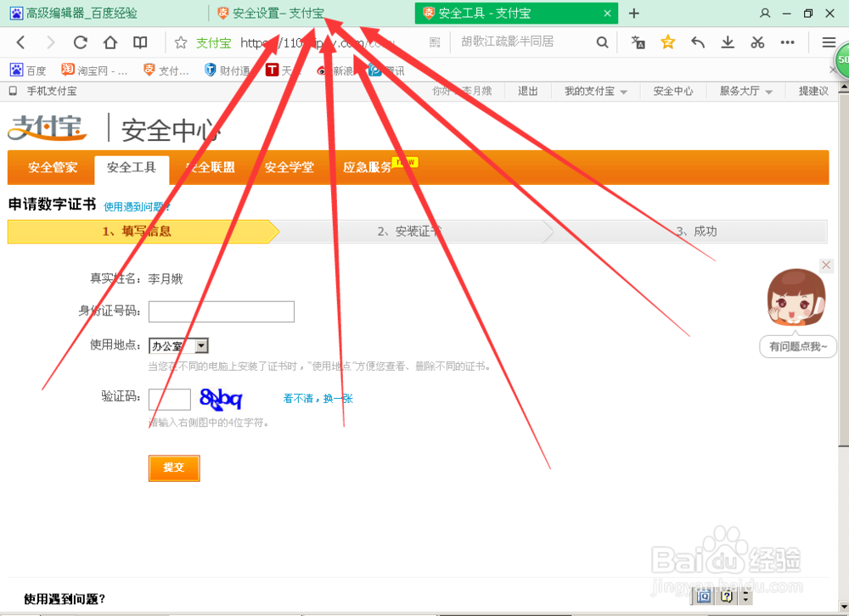
Task: Reload the current Alipay page
Action: pyautogui.click(x=80, y=42)
